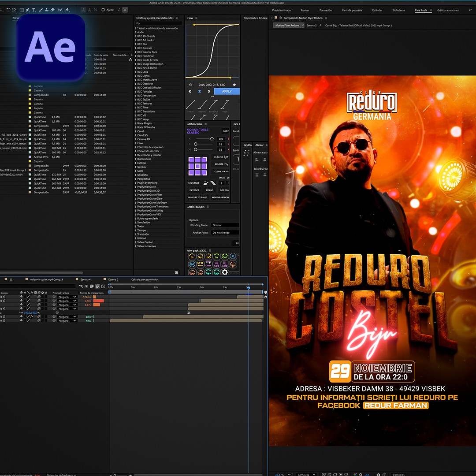The width and height of the screenshot is (476, 476).
Task: Switch to the Formación workspace
Action: pyautogui.click(x=326, y=10)
